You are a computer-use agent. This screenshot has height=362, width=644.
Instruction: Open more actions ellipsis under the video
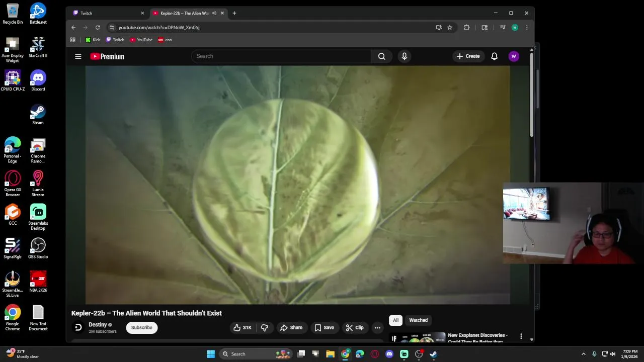[377, 327]
